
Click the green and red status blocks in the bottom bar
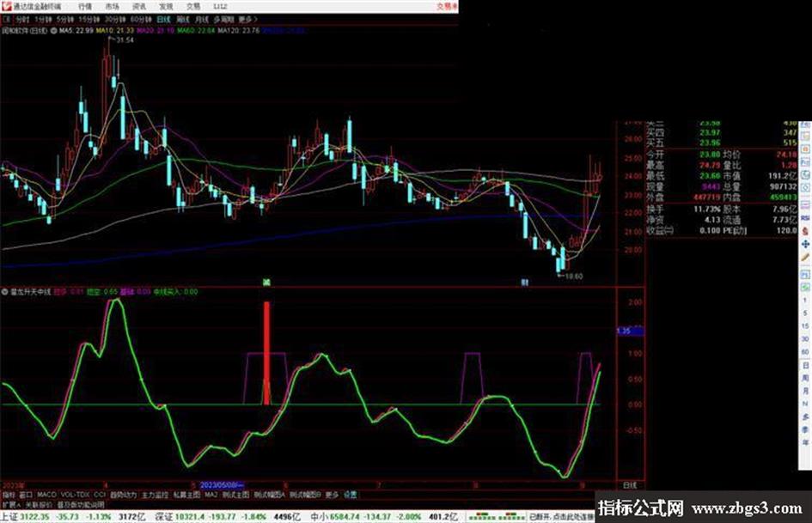coord(496,517)
